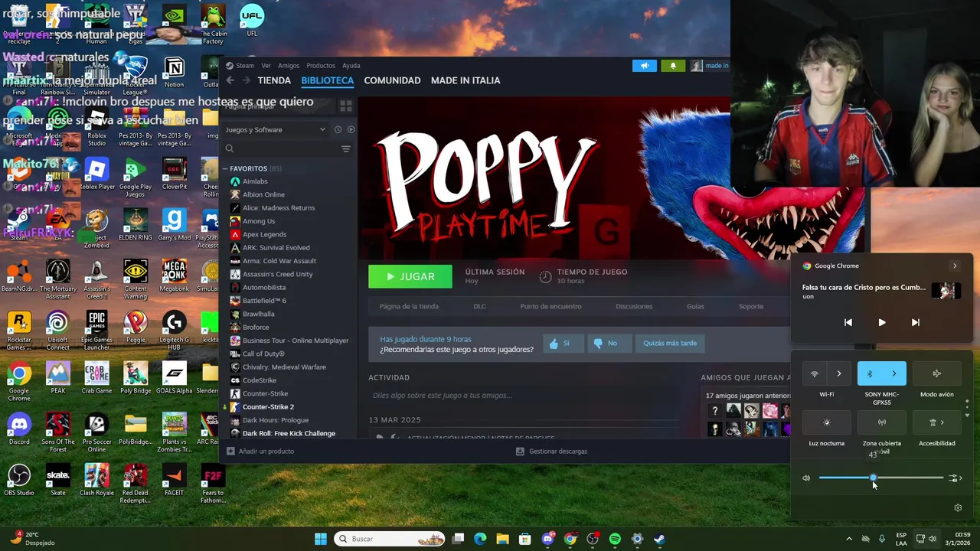Switch to the COMUNIDAD tab

(392, 80)
